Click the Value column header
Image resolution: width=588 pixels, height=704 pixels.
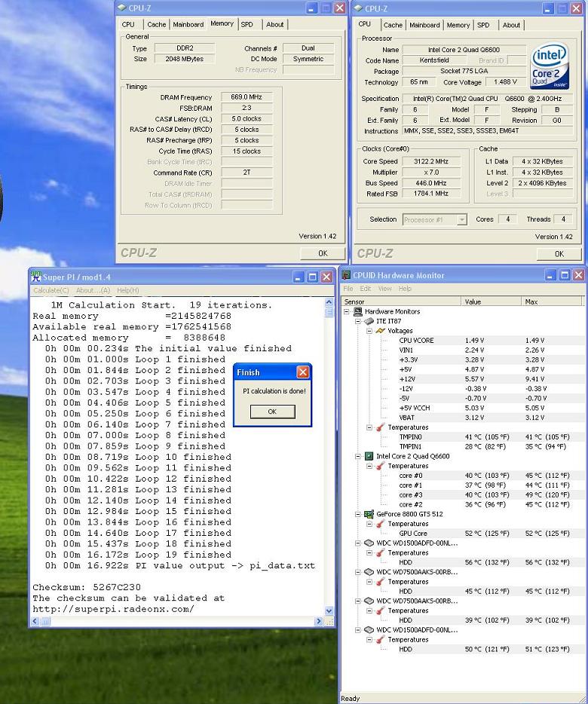pyautogui.click(x=491, y=301)
